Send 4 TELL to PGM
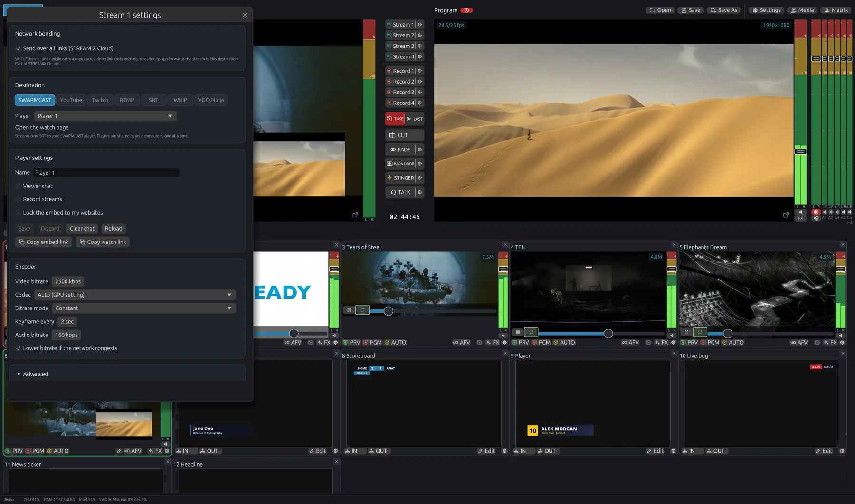 click(x=541, y=343)
